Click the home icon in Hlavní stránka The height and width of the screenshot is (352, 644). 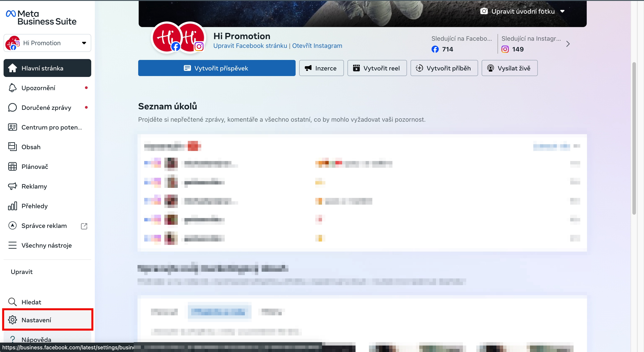(13, 68)
